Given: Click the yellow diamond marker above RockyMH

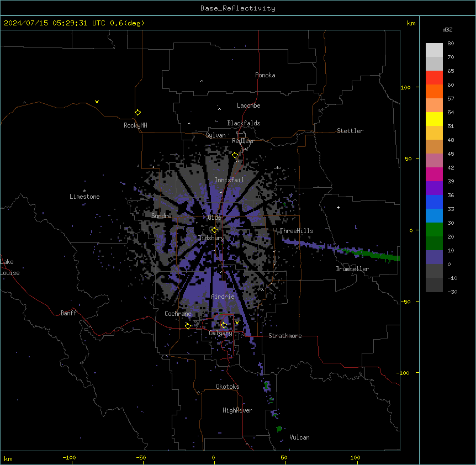Looking at the screenshot, I should [138, 113].
